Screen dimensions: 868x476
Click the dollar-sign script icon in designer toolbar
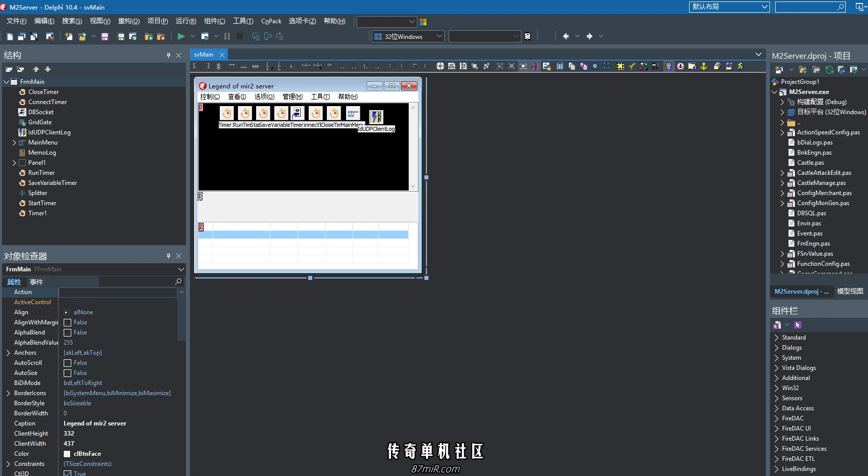point(740,66)
